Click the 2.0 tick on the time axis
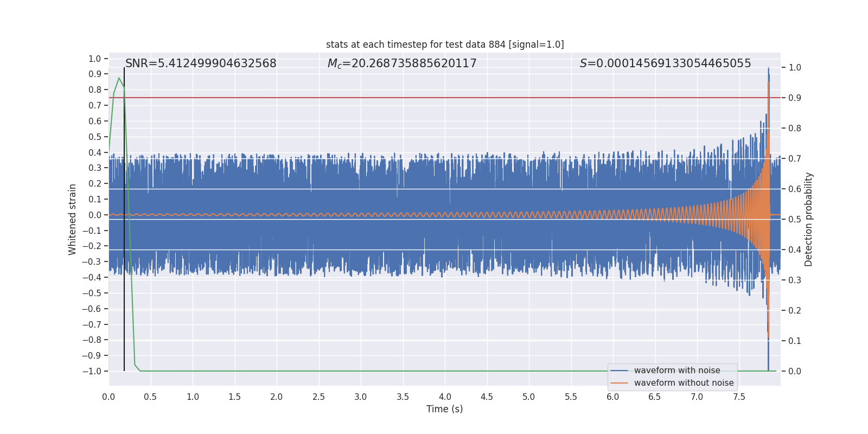 click(x=277, y=397)
